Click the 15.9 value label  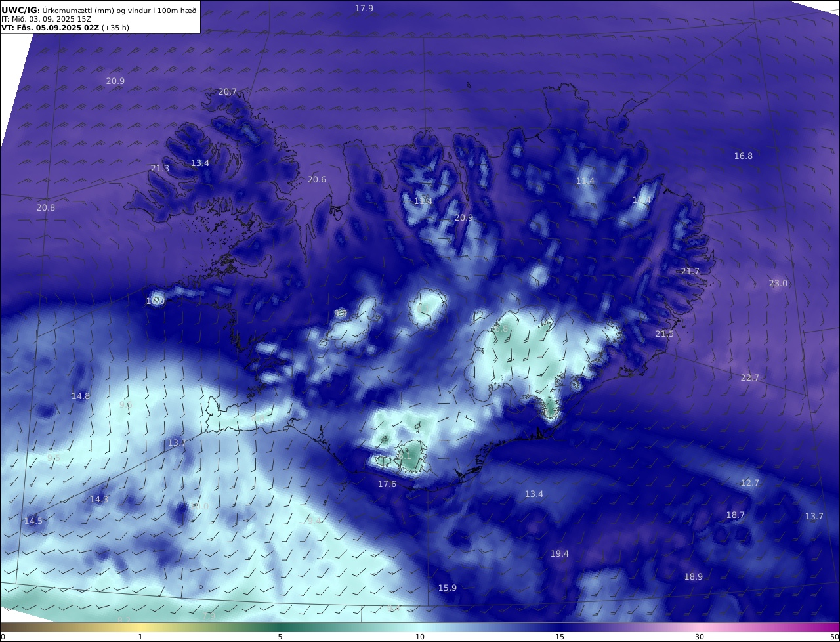tap(448, 588)
